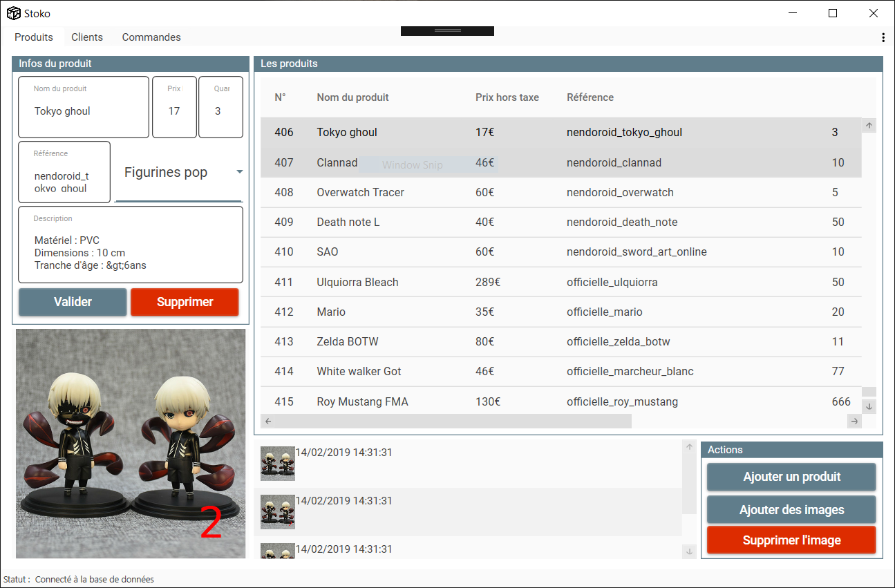Edit the Prix field
The width and height of the screenshot is (895, 588).
(174, 107)
